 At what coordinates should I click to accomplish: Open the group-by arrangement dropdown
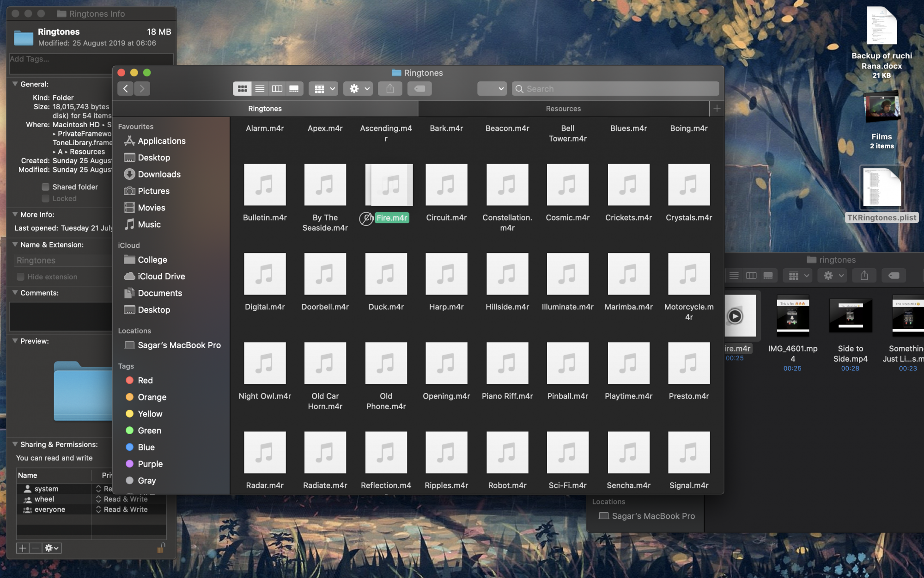(325, 89)
